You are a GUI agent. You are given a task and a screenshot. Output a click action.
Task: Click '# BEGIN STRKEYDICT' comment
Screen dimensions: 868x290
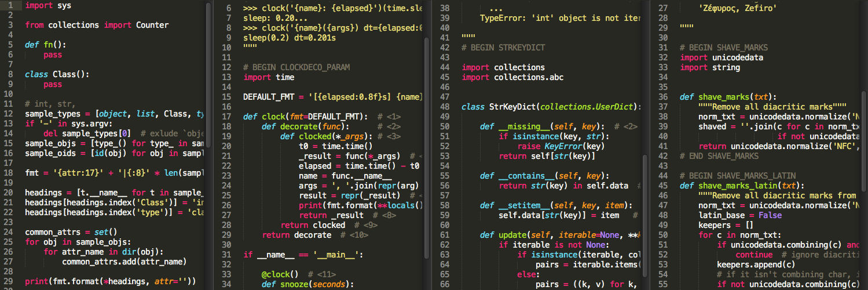tap(503, 48)
